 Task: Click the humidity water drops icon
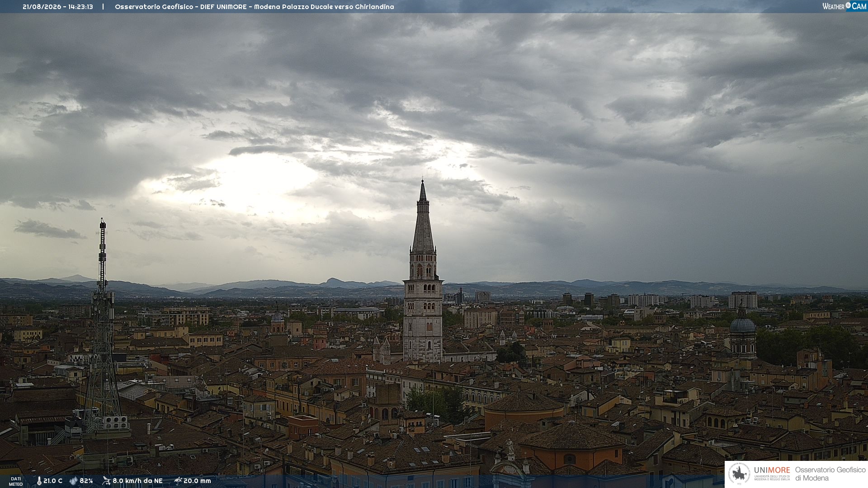(74, 481)
